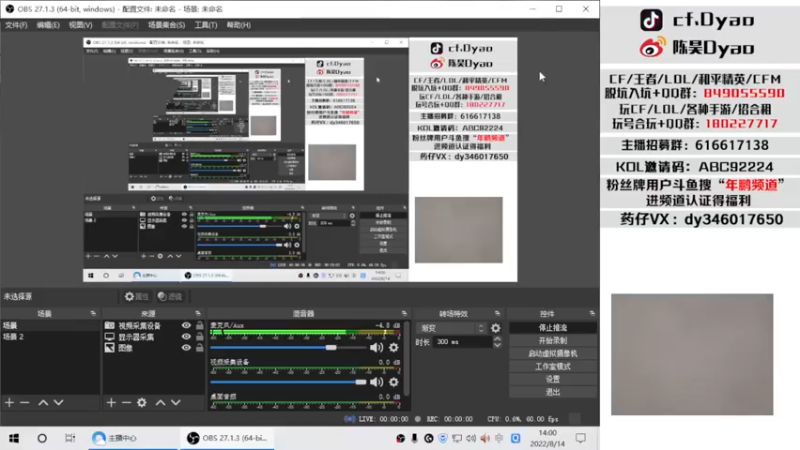Screen dimensions: 800x450
Task: Select 图像 source row
Action: pos(154,348)
